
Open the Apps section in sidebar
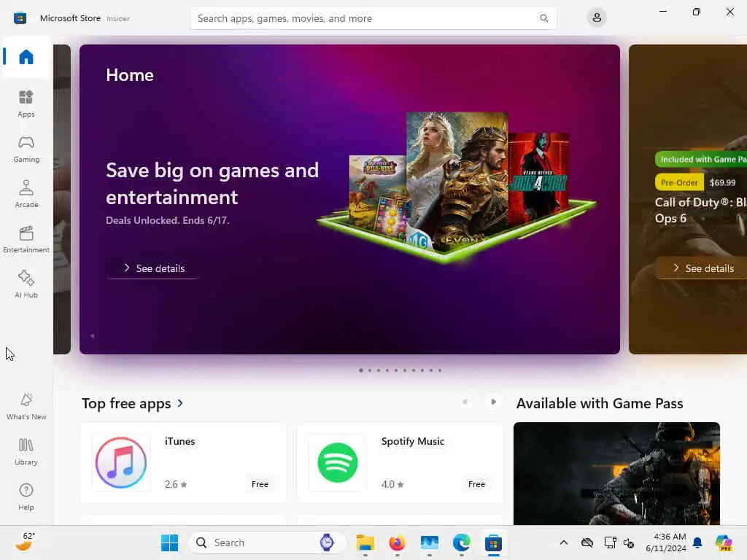[x=26, y=104]
